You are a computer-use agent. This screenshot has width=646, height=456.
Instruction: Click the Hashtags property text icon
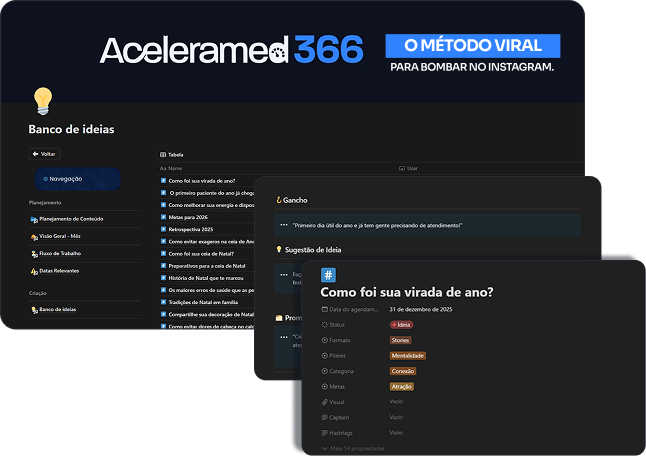(x=325, y=433)
